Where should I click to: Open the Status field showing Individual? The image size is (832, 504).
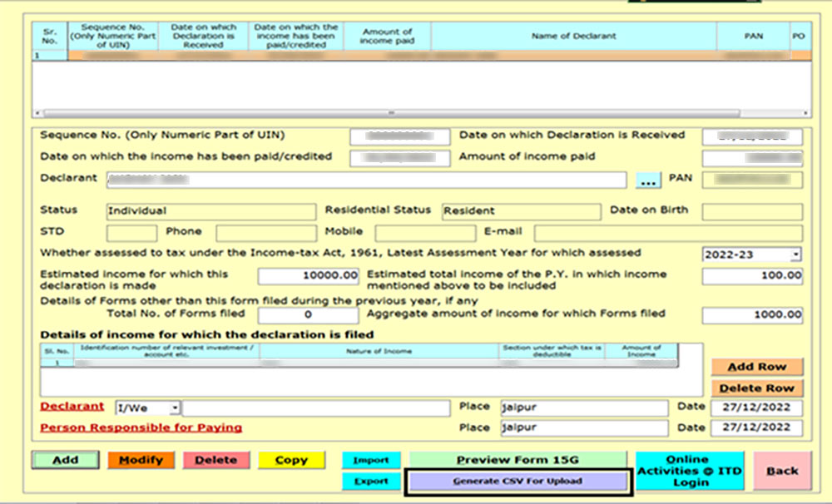(x=210, y=211)
